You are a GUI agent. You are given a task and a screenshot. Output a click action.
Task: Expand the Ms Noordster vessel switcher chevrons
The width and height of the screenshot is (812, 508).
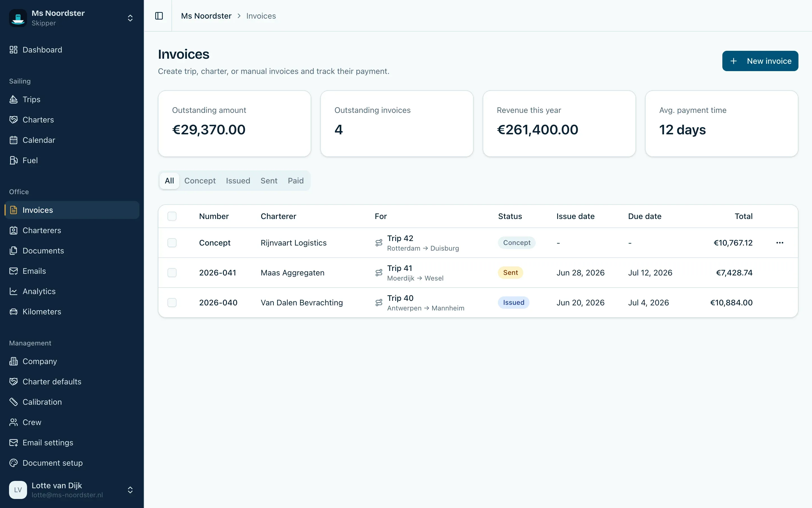[x=130, y=18]
